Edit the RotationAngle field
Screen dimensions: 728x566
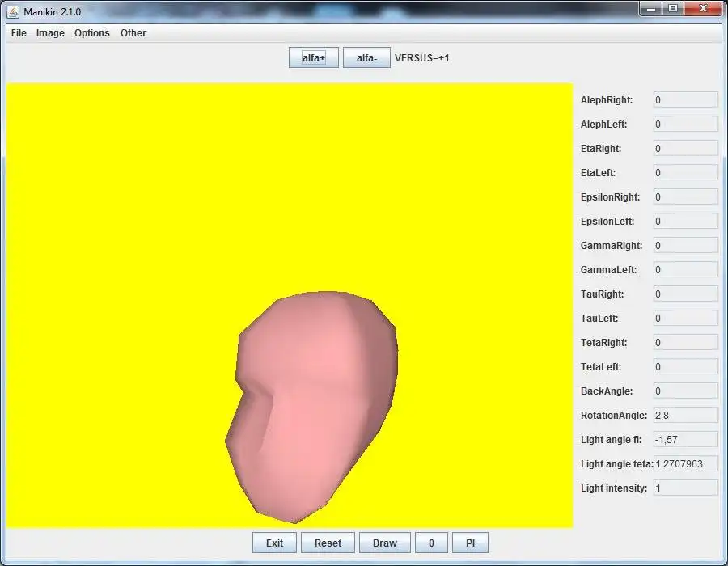pos(685,416)
